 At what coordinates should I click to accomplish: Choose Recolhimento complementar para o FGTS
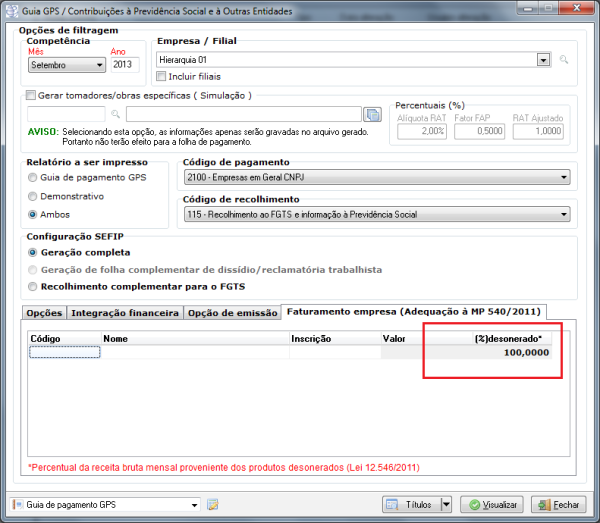(x=33, y=288)
